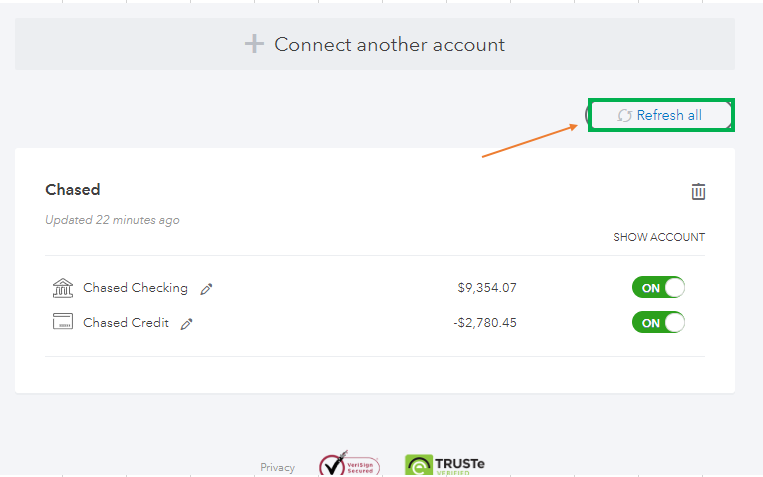The width and height of the screenshot is (763, 477).
Task: Click the Refresh all link text
Action: (x=669, y=115)
